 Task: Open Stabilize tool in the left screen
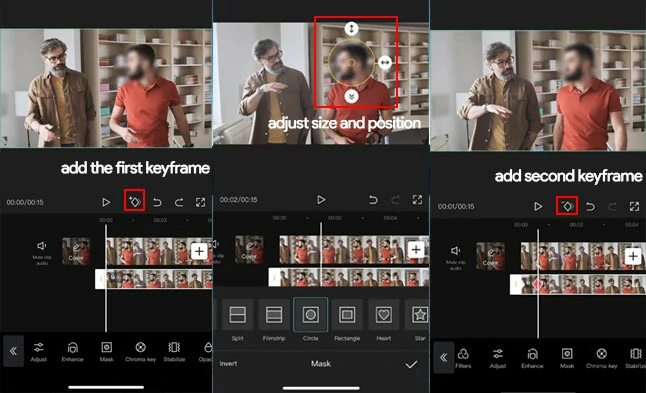[174, 352]
